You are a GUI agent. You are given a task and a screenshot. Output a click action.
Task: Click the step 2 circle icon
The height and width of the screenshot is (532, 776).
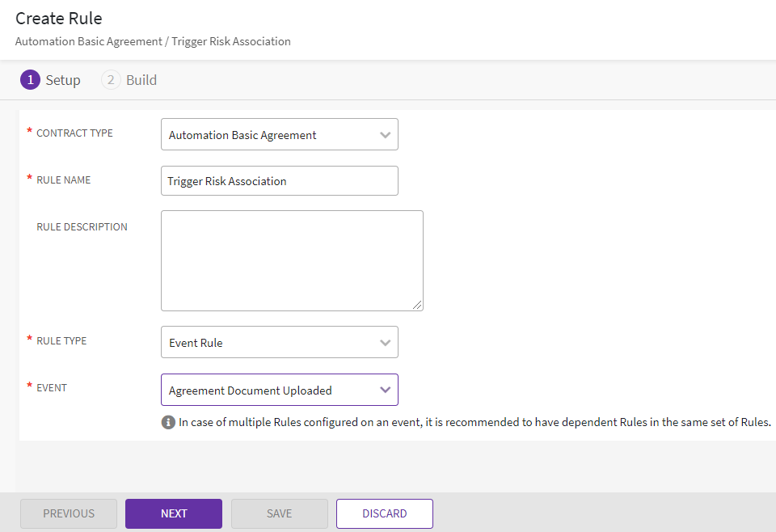(x=111, y=80)
